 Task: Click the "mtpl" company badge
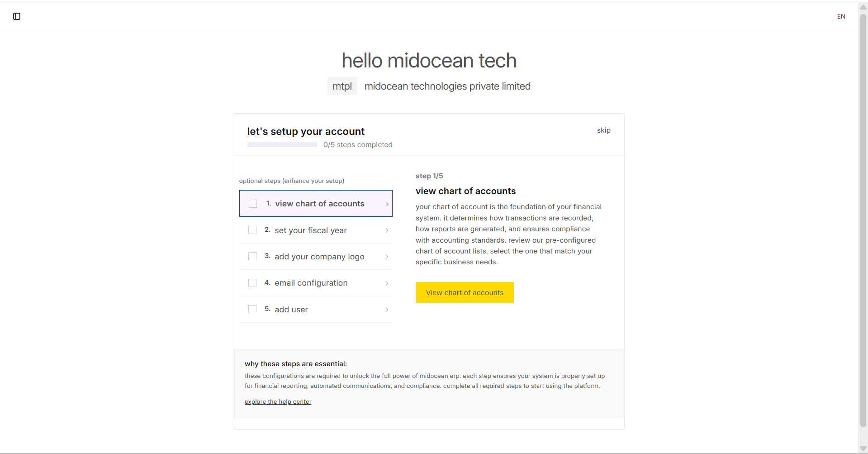pyautogui.click(x=342, y=86)
